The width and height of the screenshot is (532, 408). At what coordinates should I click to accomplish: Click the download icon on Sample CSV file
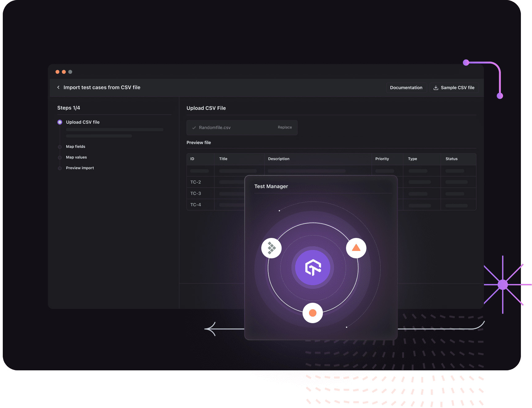click(x=436, y=87)
